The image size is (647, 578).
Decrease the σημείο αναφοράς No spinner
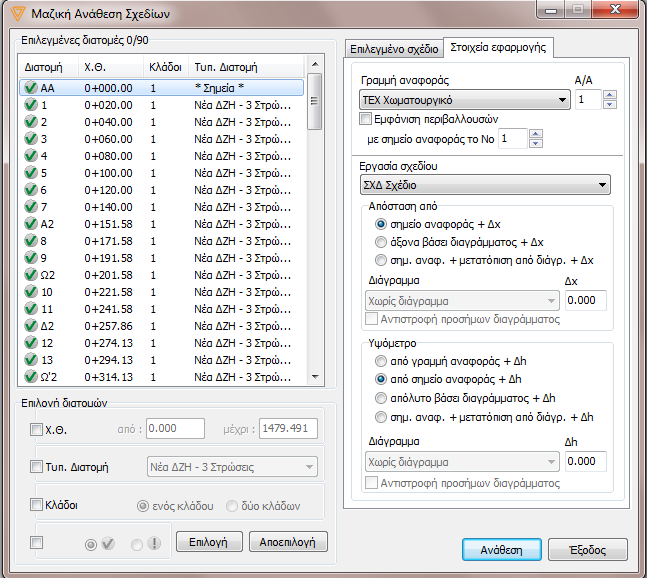(536, 143)
